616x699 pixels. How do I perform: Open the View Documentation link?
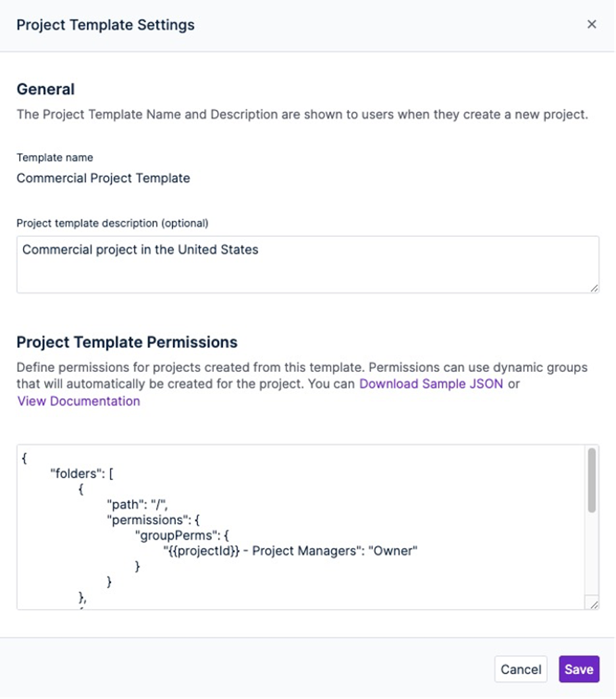click(x=78, y=401)
